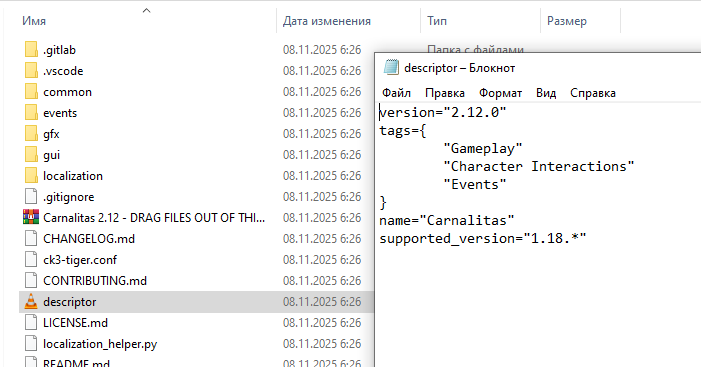Place cursor after supported_version line text

(588, 238)
